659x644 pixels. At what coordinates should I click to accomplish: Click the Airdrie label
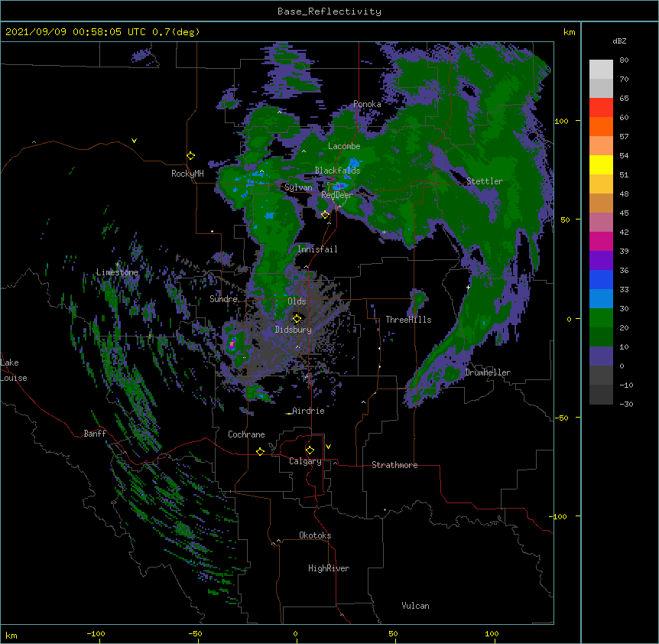308,411
